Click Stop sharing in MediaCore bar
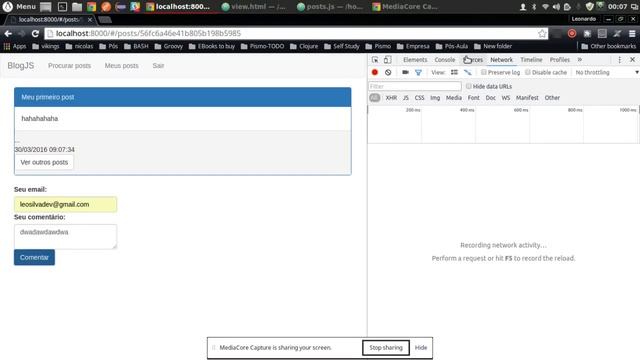The image size is (640, 360). tap(386, 348)
